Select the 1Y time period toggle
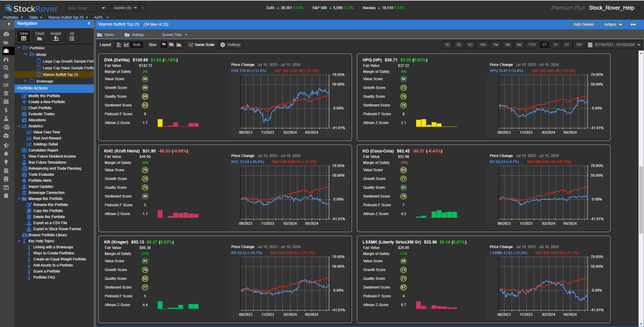This screenshot has height=327, width=644. coord(544,45)
